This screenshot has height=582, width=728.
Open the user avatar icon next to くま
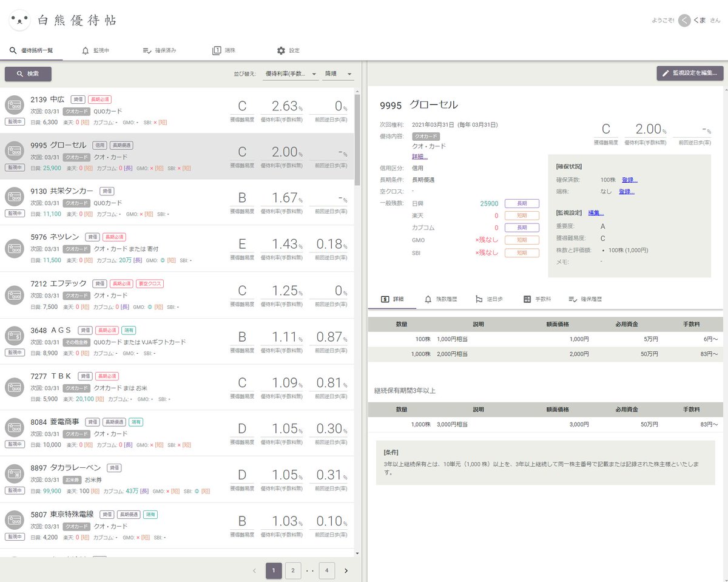click(x=684, y=20)
